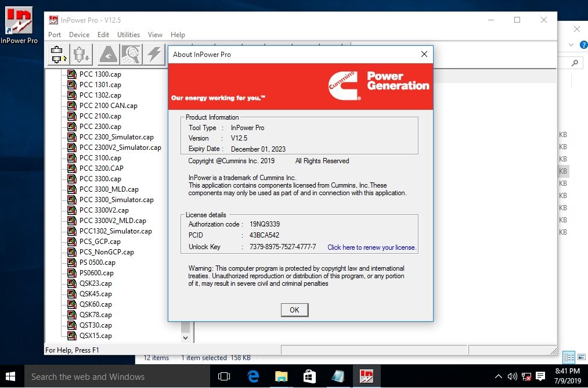This screenshot has width=588, height=388.
Task: Click the icon beside PCC 3200.CAP
Action: pyautogui.click(x=71, y=168)
